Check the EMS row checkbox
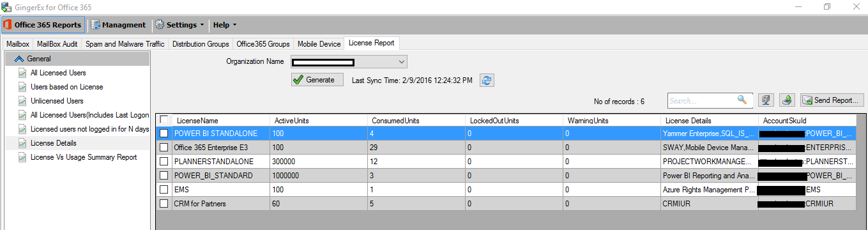Viewport: 868px width, 230px height. [x=164, y=190]
